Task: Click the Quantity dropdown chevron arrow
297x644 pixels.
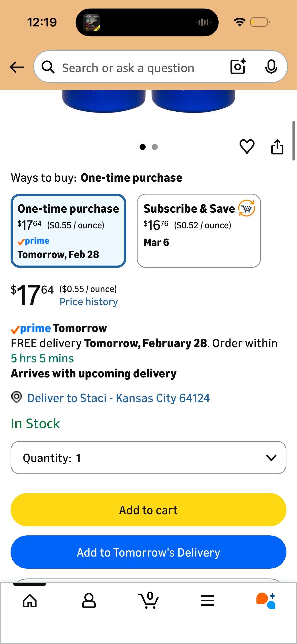Action: click(x=271, y=458)
